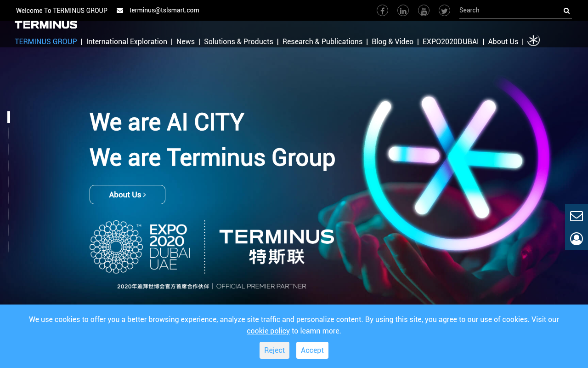Click the TERMINUS logo at top left
The width and height of the screenshot is (588, 368).
click(45, 23)
